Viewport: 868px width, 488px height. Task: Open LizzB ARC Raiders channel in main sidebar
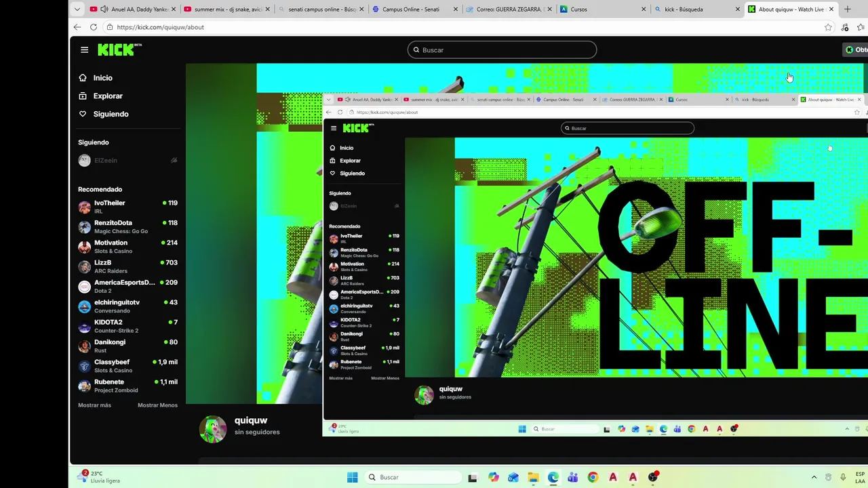pyautogui.click(x=127, y=266)
